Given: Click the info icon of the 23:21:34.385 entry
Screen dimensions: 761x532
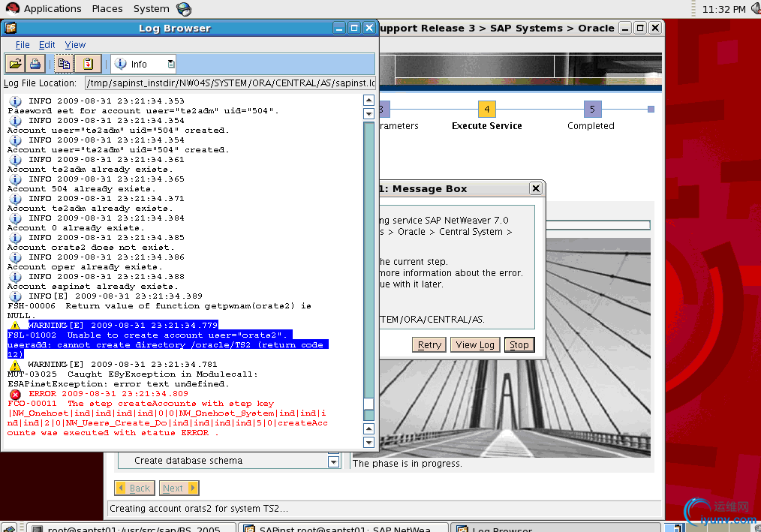Looking at the screenshot, I should [x=15, y=238].
